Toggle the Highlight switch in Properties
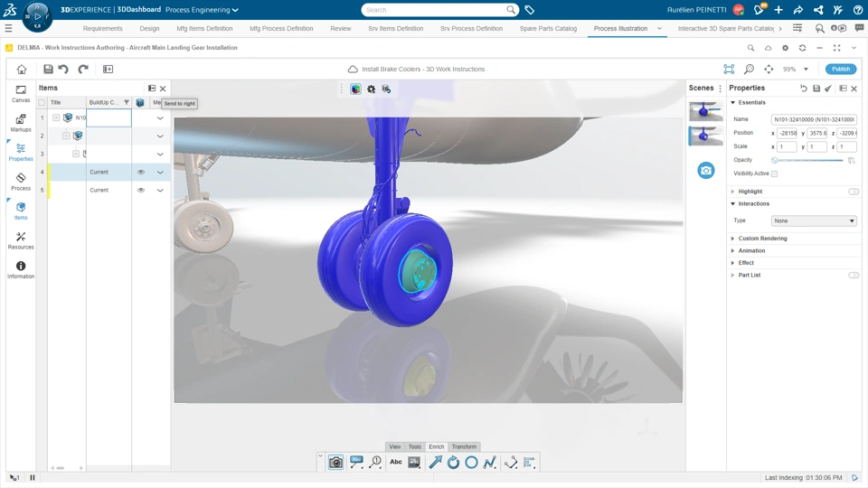Viewport: 868px width, 488px height. pos(854,192)
